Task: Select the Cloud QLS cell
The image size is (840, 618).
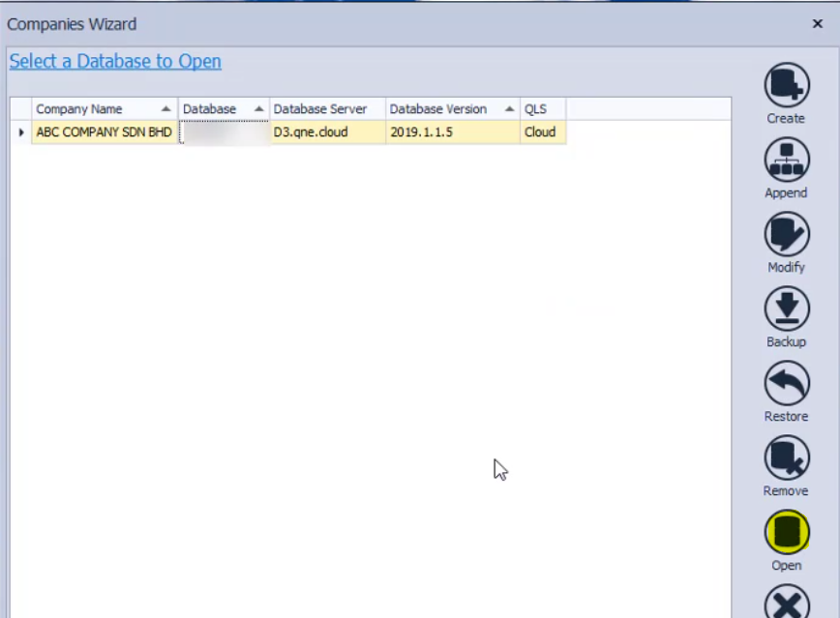Action: [x=543, y=132]
